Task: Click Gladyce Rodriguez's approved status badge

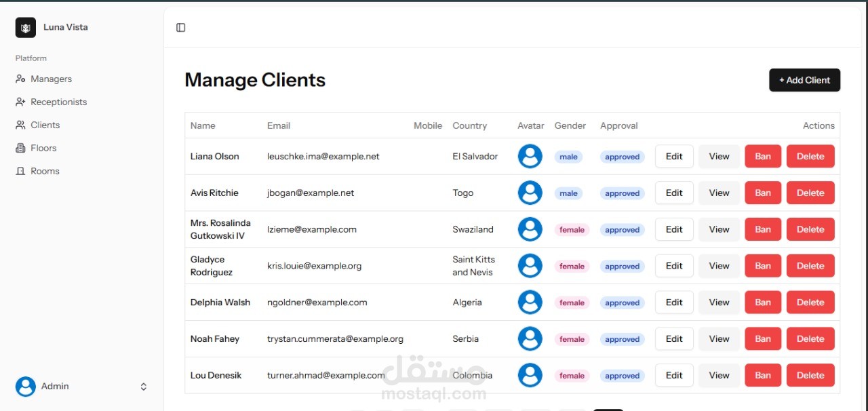Action: tap(623, 267)
